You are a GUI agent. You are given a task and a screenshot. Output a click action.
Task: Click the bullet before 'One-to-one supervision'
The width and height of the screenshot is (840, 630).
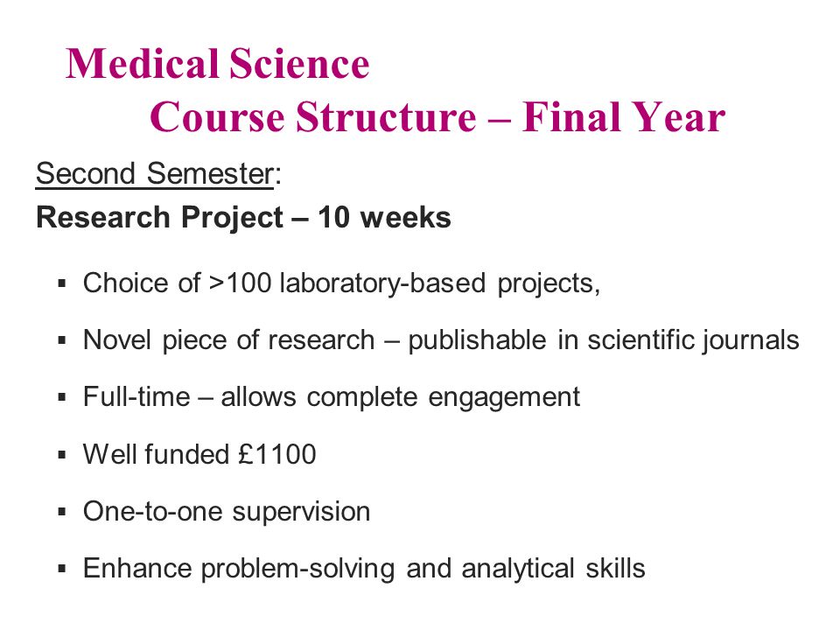coord(62,512)
